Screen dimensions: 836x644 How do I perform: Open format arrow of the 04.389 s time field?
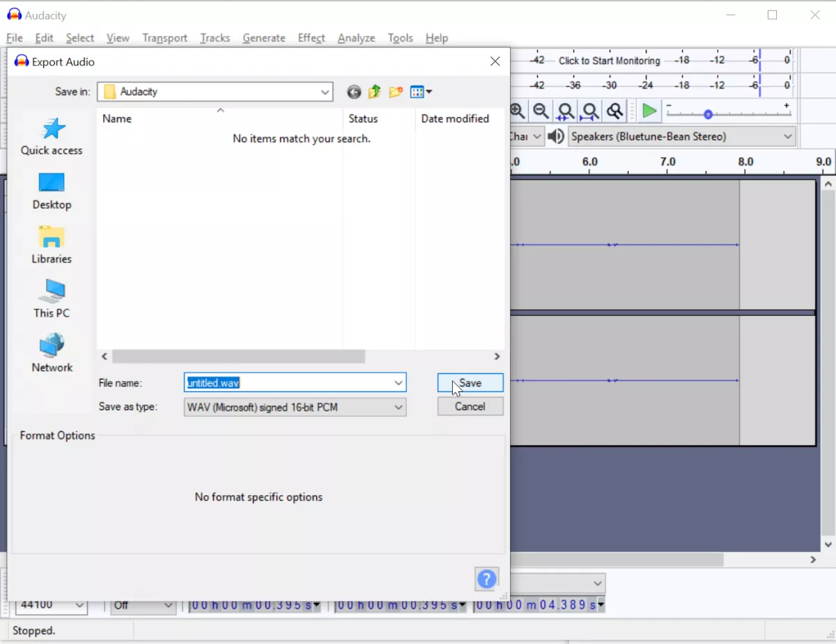pos(601,606)
